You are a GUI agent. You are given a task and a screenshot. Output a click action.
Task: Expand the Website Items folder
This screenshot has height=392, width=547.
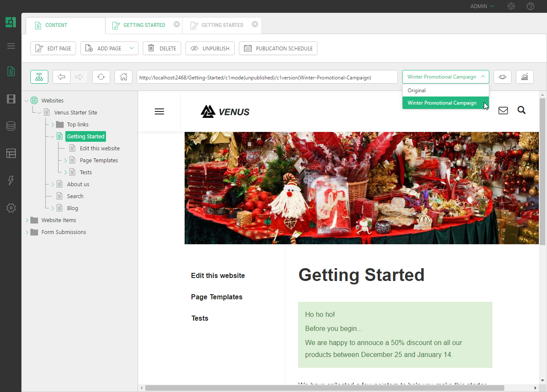pos(27,220)
